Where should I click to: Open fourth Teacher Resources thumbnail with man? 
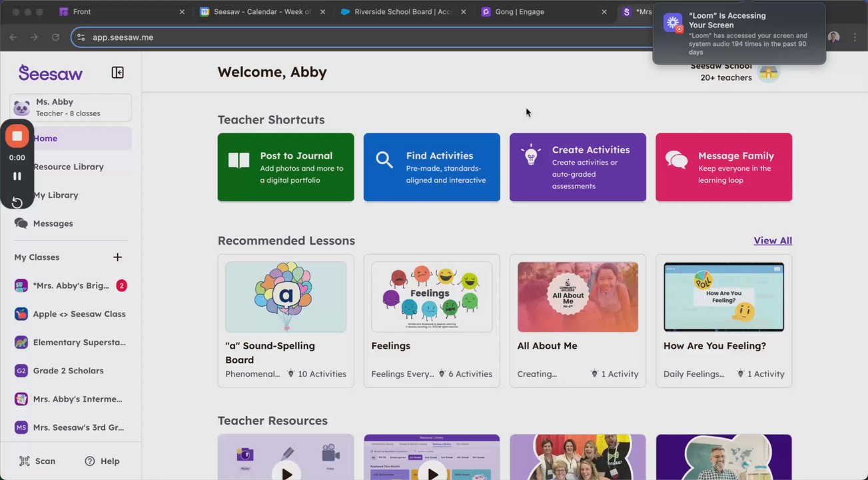pyautogui.click(x=724, y=457)
